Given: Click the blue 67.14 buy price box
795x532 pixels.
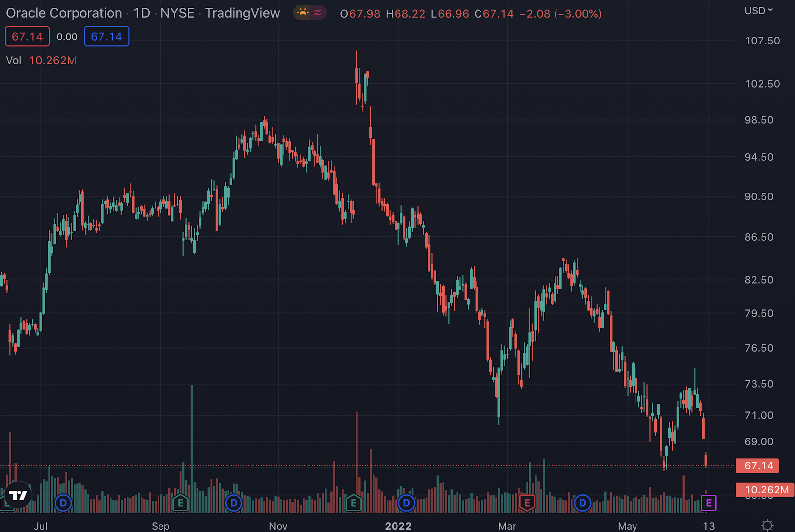Looking at the screenshot, I should point(106,36).
